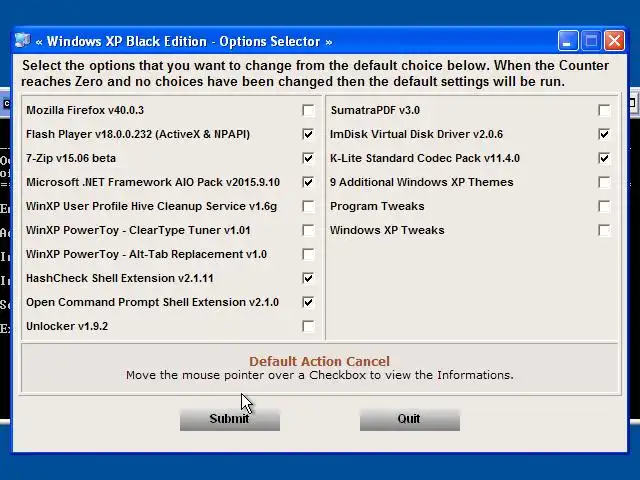The image size is (640, 480).
Task: Check WinXP User Profile Hive Cleanup Service
Action: pyautogui.click(x=308, y=206)
